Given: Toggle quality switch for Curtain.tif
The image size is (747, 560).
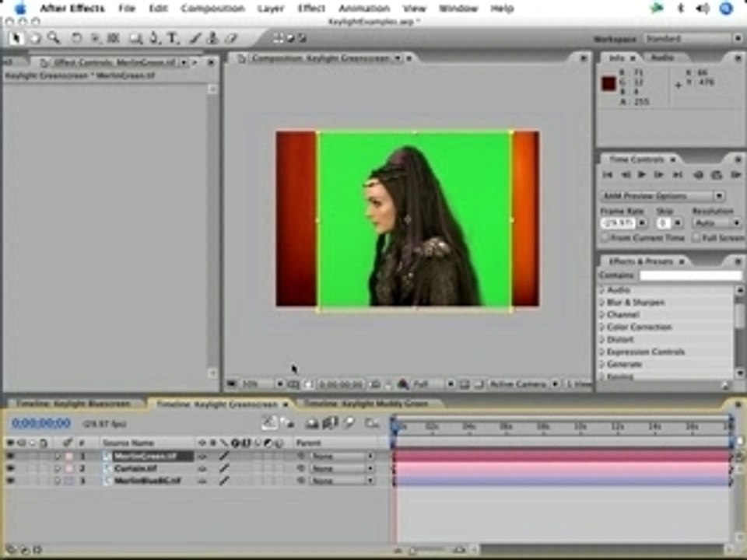Looking at the screenshot, I should click(x=224, y=468).
